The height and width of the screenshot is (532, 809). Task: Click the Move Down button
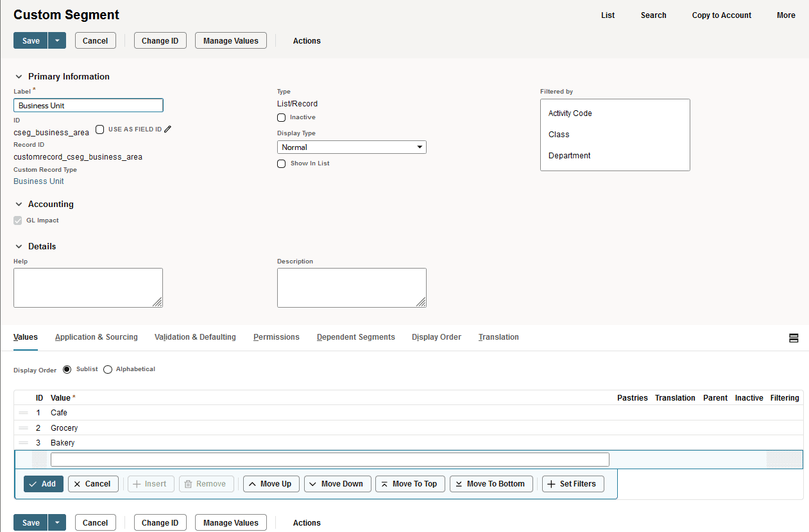(x=337, y=484)
